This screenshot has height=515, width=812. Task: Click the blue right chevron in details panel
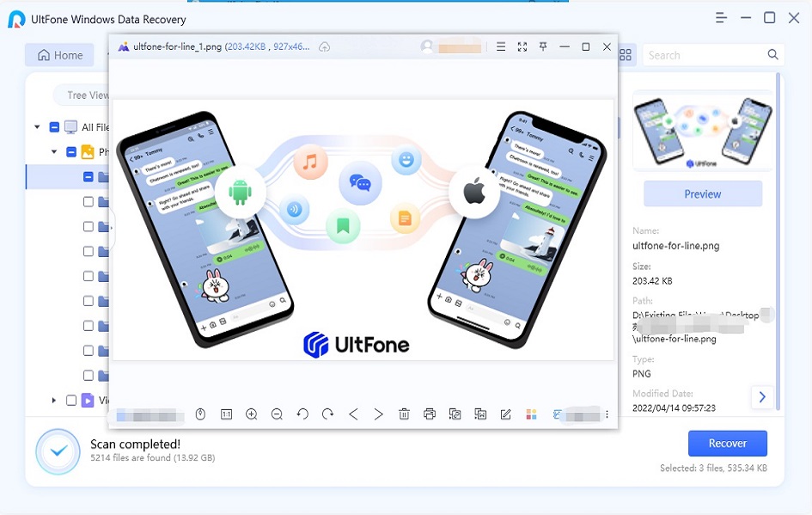(x=762, y=397)
